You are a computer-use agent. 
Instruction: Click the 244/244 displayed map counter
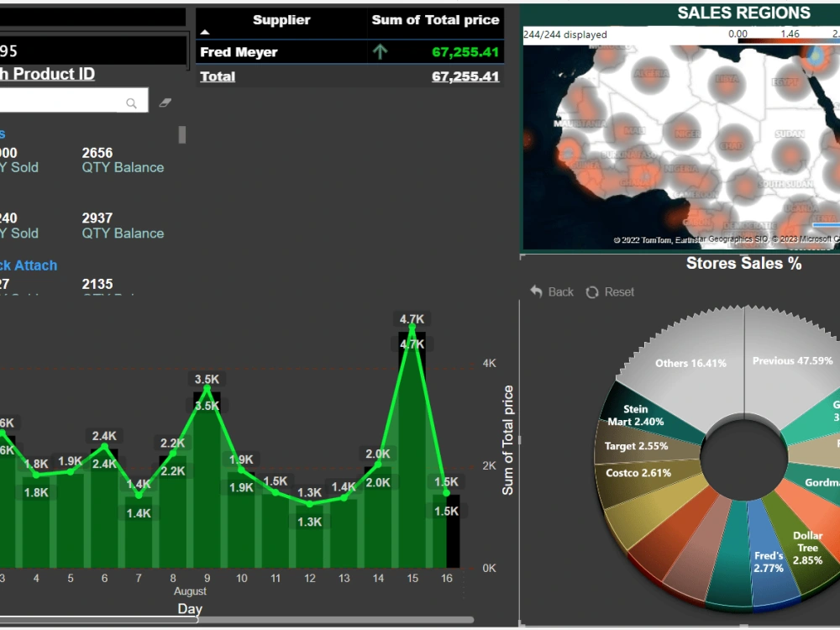(565, 34)
